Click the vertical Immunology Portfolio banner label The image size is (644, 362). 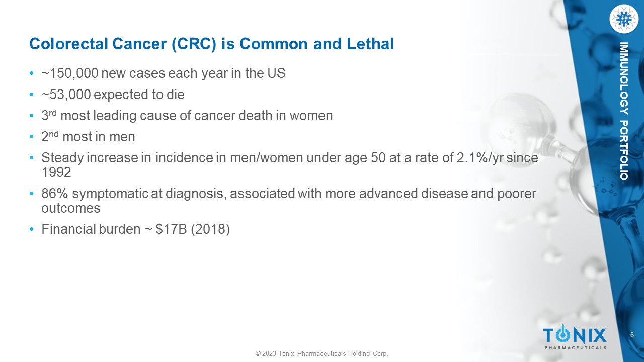[x=624, y=112]
